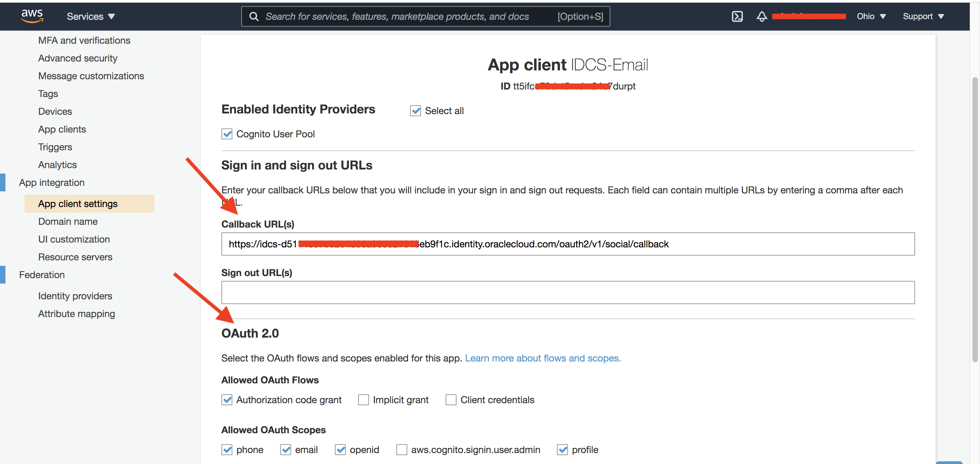Open the CloudShell terminal icon
Screen dimensions: 980x464
(737, 16)
